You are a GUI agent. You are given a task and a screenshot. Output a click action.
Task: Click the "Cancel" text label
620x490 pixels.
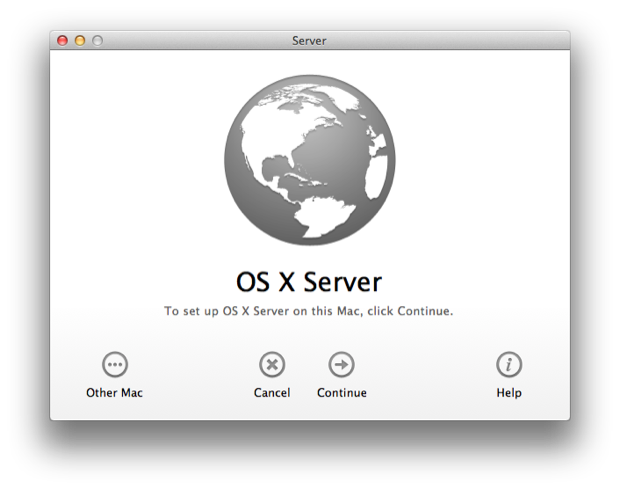click(272, 393)
